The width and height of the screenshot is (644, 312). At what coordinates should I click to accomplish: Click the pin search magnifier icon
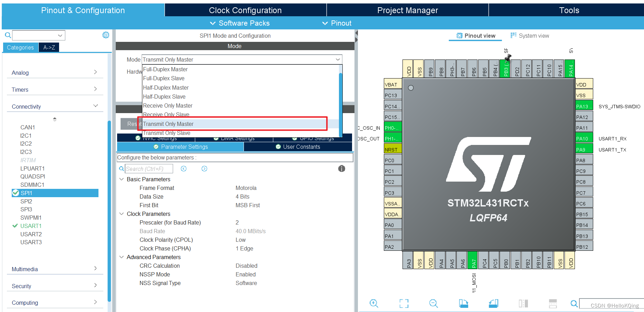(x=574, y=304)
